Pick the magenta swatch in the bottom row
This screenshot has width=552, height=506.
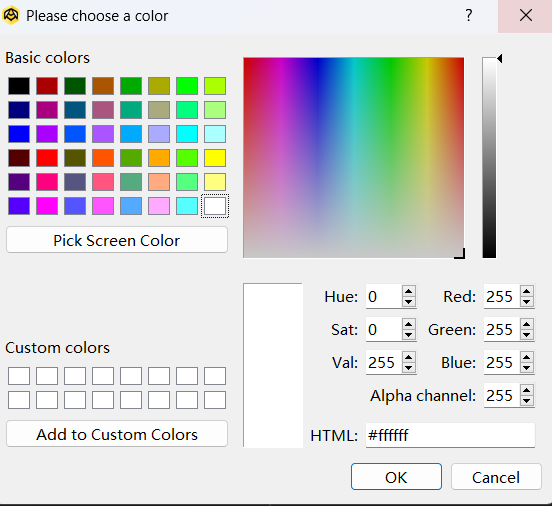47,206
